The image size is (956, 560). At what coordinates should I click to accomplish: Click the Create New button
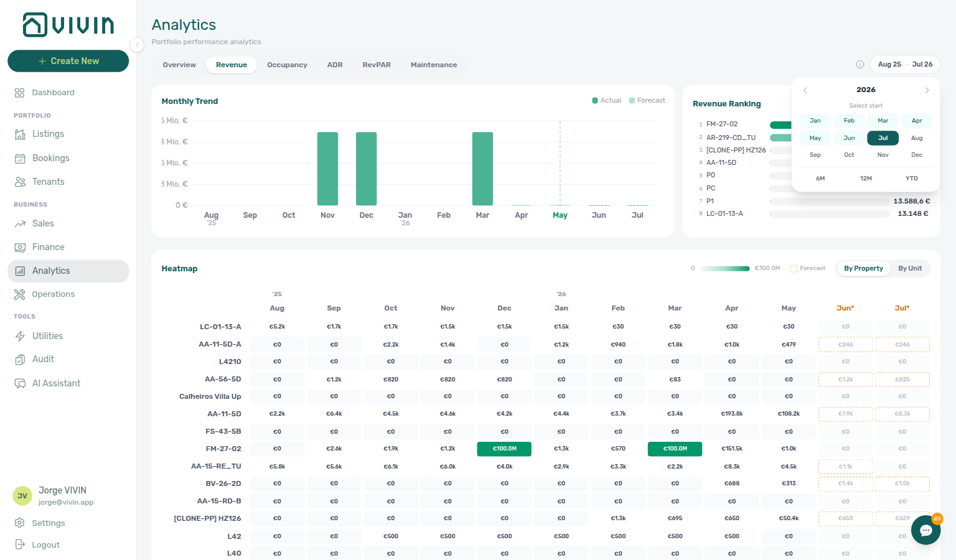pos(68,61)
